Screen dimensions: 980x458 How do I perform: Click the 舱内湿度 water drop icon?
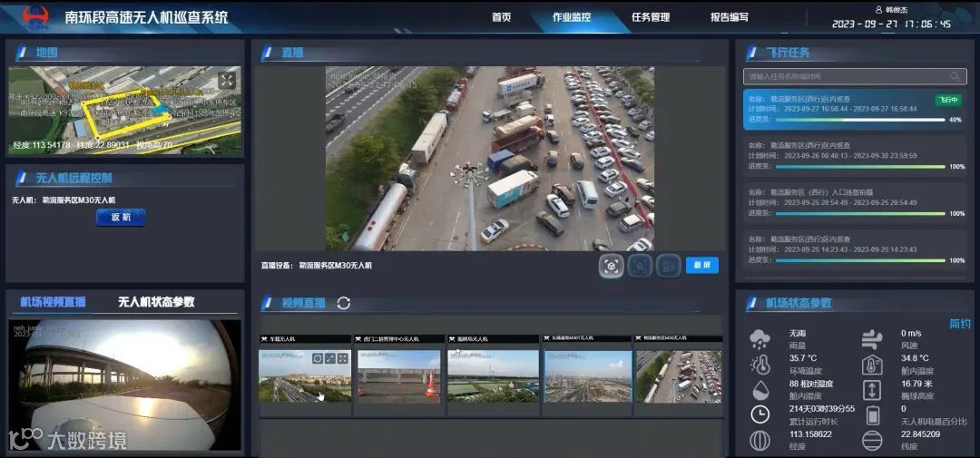pyautogui.click(x=759, y=390)
